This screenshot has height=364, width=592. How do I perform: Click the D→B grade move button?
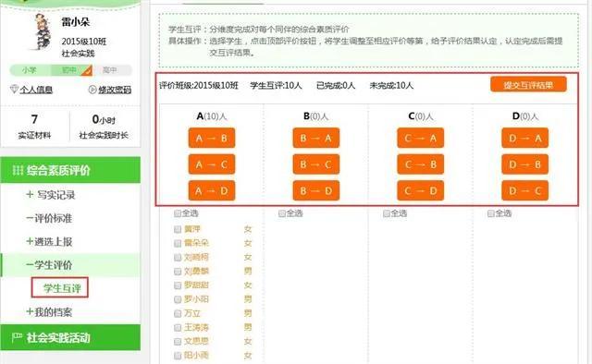524,164
